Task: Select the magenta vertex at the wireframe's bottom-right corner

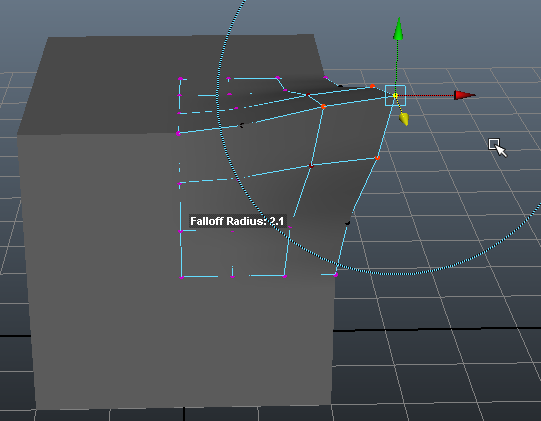Action: pyautogui.click(x=336, y=275)
